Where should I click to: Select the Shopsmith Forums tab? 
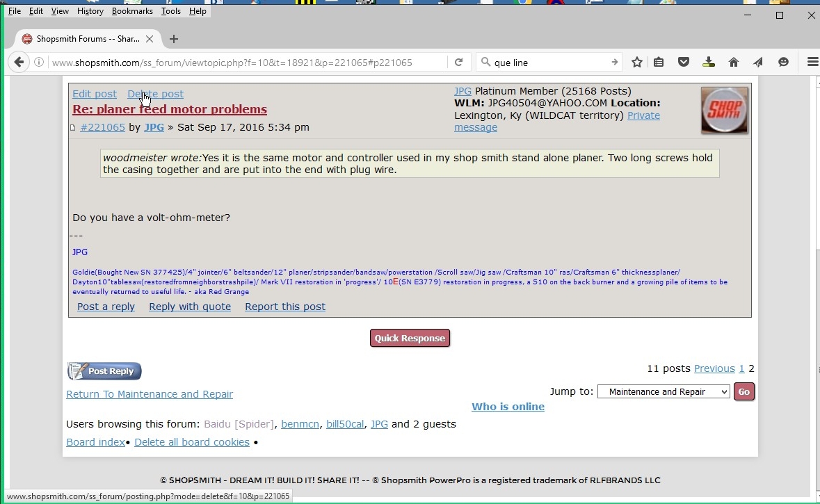(x=88, y=39)
